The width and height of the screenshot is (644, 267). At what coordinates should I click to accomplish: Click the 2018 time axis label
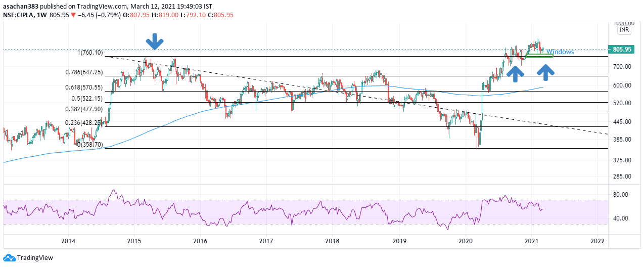(x=332, y=241)
